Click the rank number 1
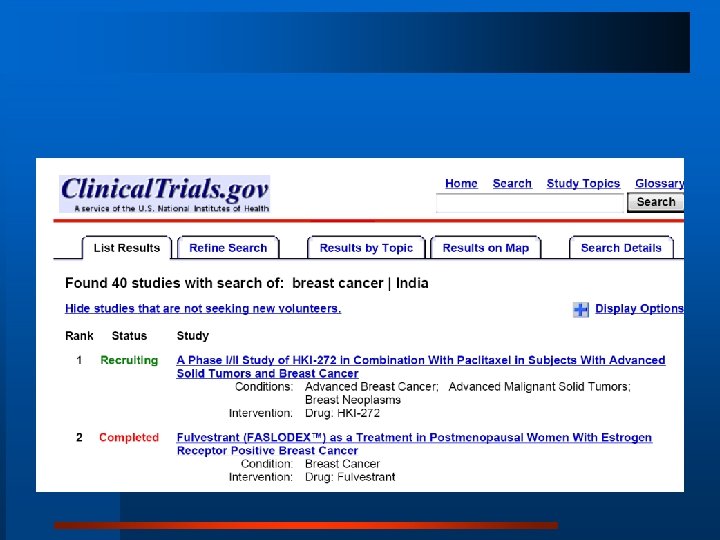The width and height of the screenshot is (720, 540). coord(79,360)
